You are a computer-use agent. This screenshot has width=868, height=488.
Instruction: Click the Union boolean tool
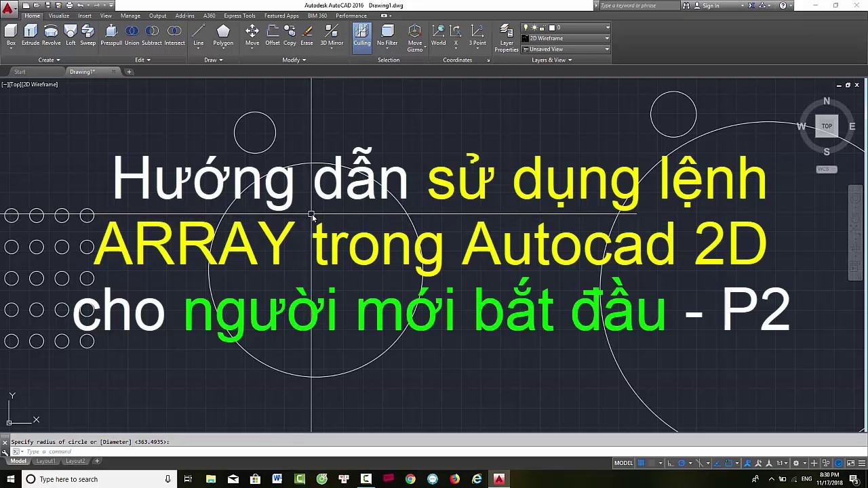coord(132,35)
